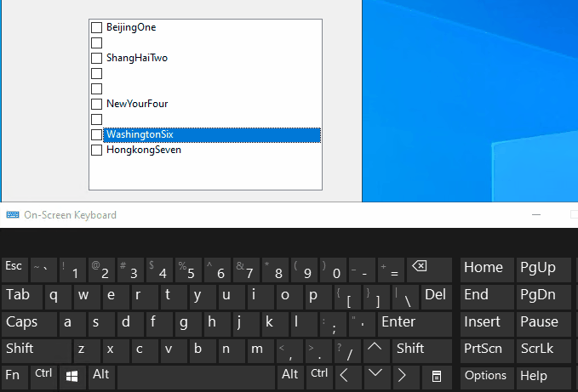Image resolution: width=578 pixels, height=392 pixels.
Task: Click the PgUp key
Action: (543, 270)
